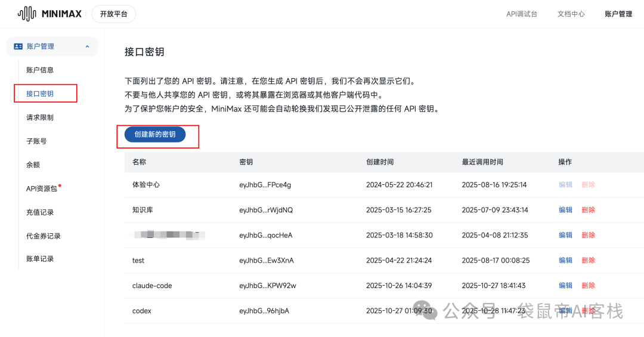Open 文档中心 in top navigation
This screenshot has width=644, height=337.
click(x=571, y=14)
